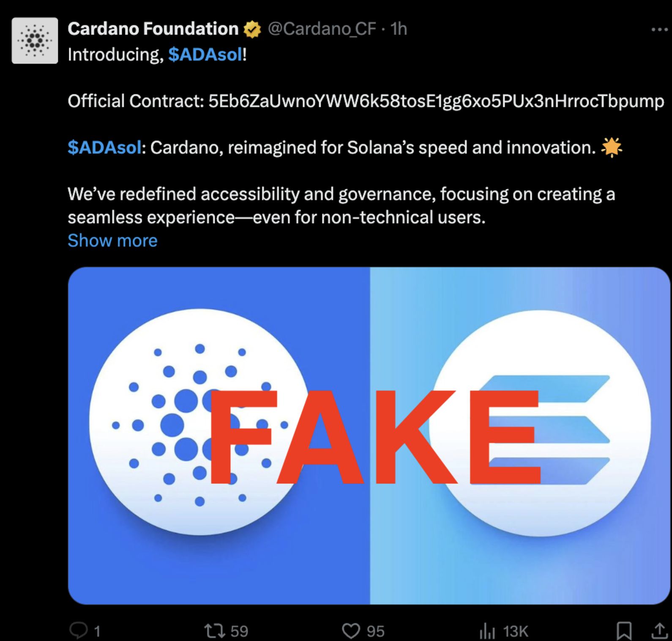This screenshot has height=641, width=672.
Task: Click the Cardano Foundation display name
Action: tap(153, 29)
